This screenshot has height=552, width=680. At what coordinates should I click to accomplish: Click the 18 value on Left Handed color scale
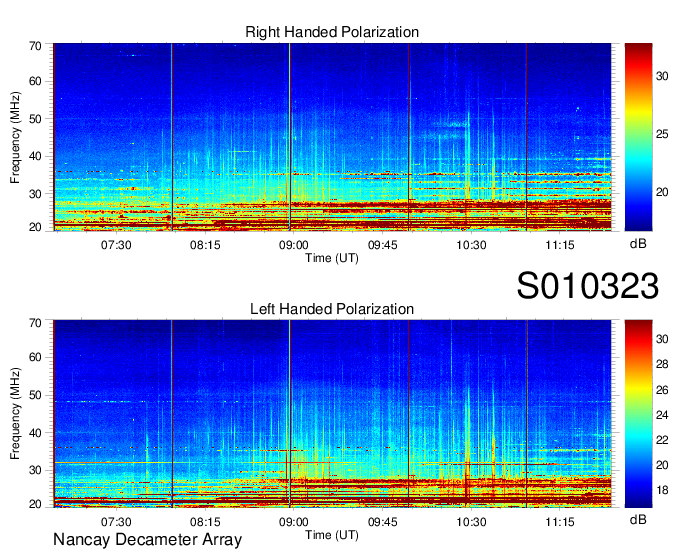[662, 490]
